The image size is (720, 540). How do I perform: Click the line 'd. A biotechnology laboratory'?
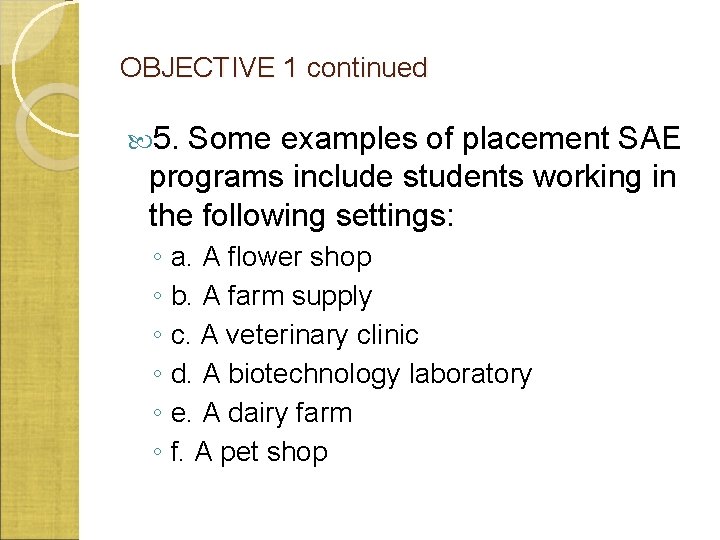coord(351,374)
